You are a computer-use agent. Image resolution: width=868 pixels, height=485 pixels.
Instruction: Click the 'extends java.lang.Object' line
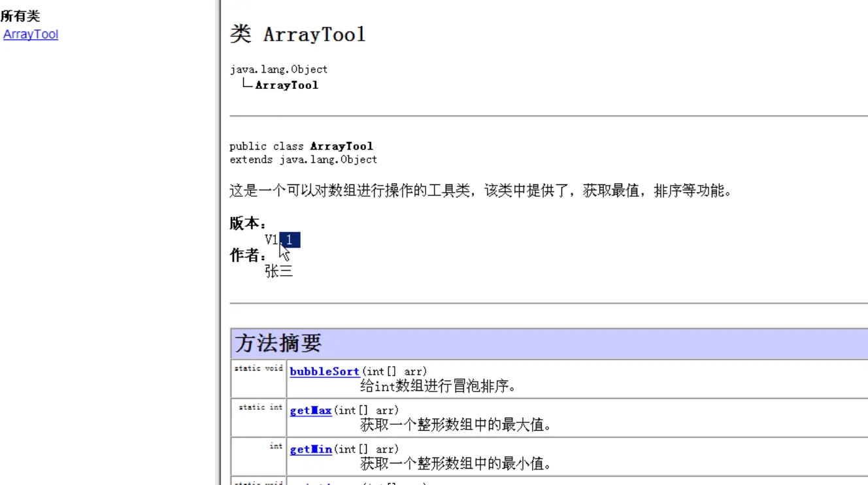[x=303, y=159]
